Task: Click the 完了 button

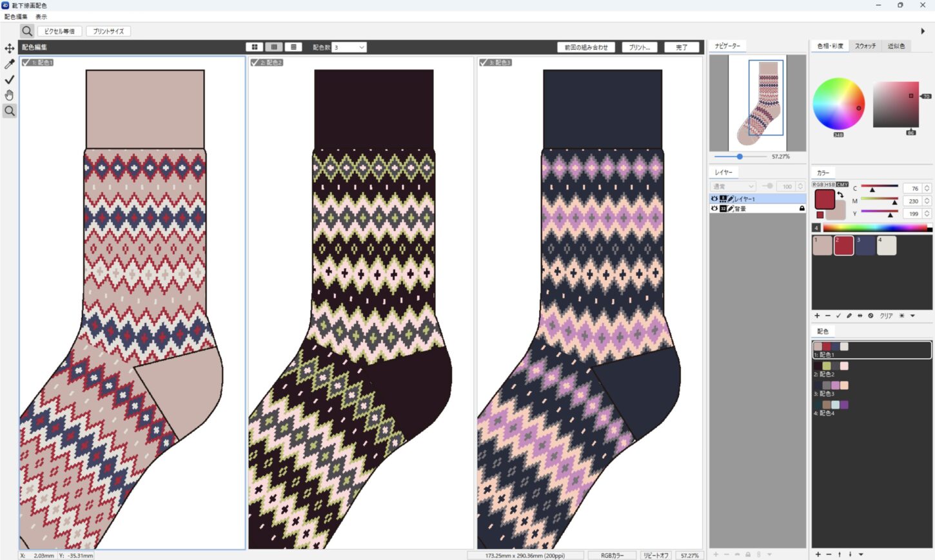Action: [x=682, y=47]
